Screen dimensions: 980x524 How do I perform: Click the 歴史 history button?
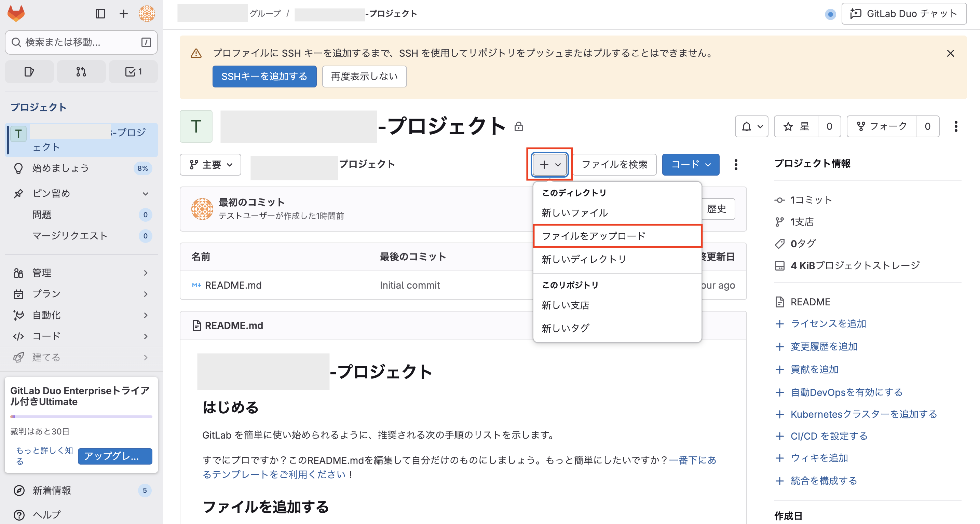718,209
